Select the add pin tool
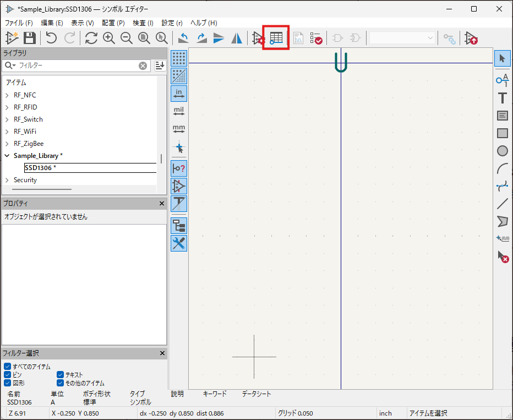 (502, 80)
